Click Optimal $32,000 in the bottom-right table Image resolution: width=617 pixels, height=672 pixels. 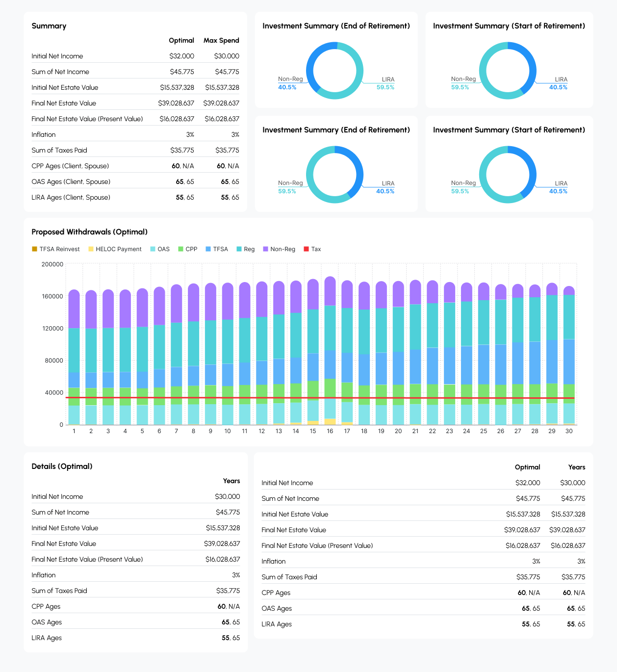528,483
